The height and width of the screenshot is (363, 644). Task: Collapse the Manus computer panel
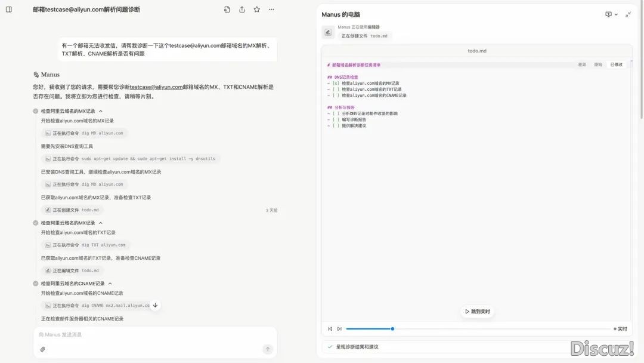point(628,14)
